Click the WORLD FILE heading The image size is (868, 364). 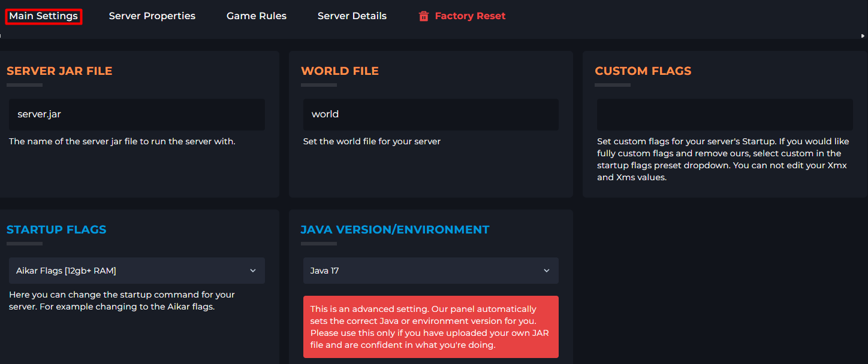click(x=340, y=71)
